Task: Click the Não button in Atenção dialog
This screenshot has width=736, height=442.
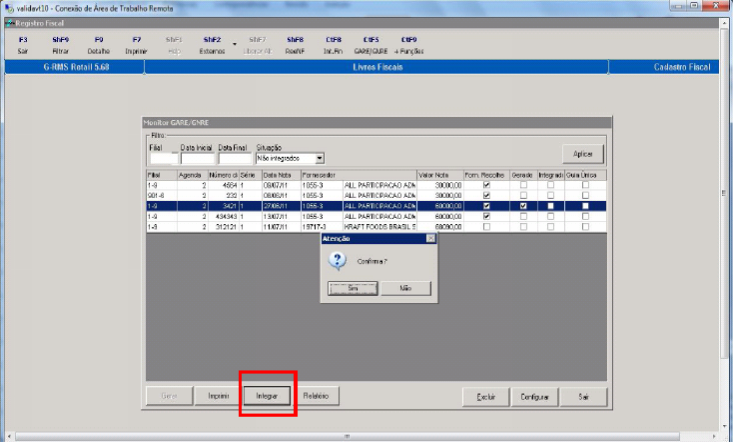Action: click(406, 288)
